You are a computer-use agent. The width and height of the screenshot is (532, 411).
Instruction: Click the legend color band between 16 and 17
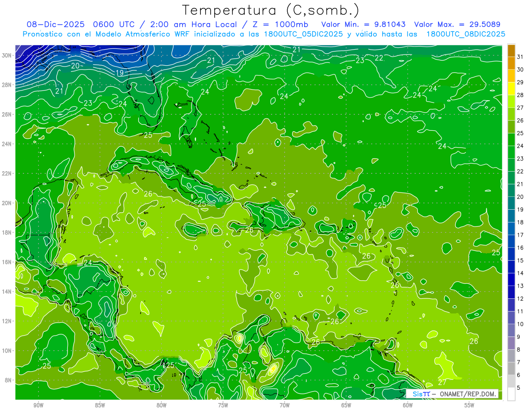click(511, 241)
